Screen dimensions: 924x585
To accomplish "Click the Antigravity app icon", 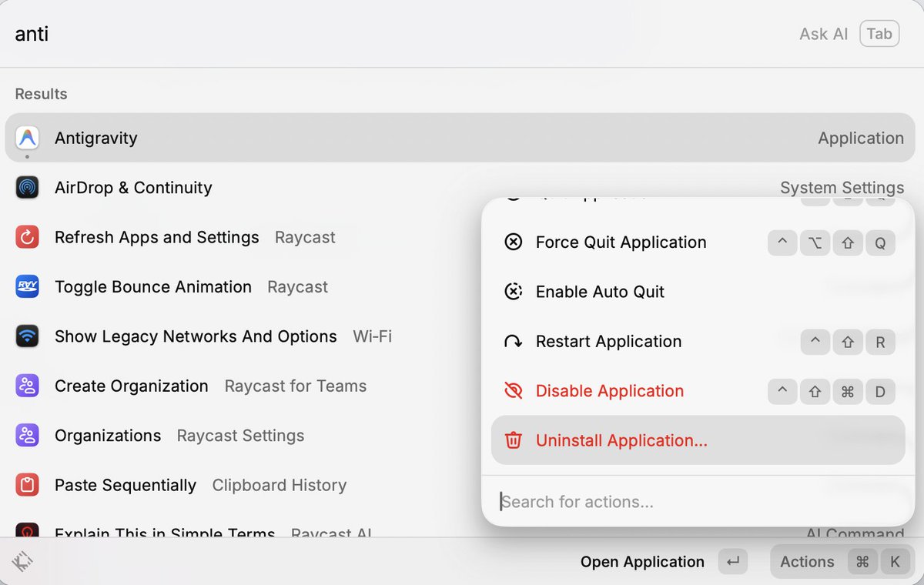I will pyautogui.click(x=27, y=138).
